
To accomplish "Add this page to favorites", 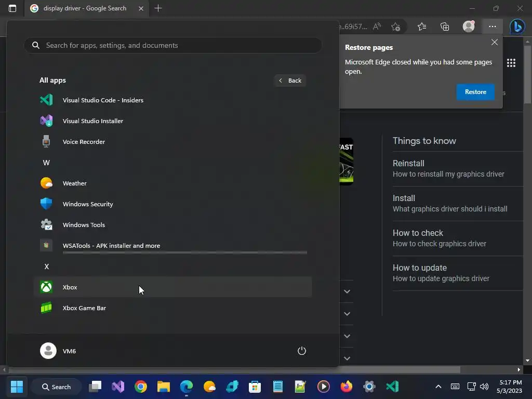I will [x=395, y=26].
